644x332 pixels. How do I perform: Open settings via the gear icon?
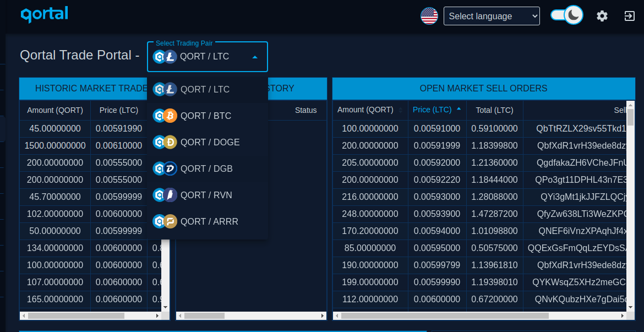pos(602,16)
